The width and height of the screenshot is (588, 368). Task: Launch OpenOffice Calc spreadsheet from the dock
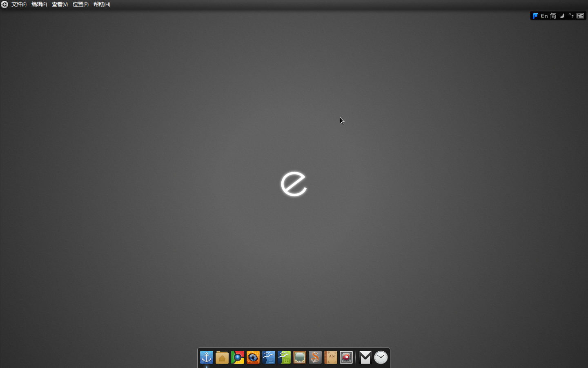click(x=284, y=357)
